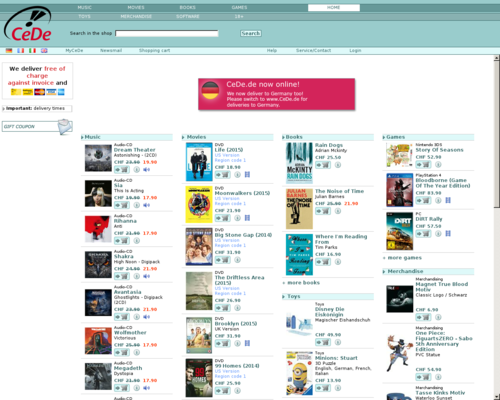Open the Shopping cart link

click(154, 50)
